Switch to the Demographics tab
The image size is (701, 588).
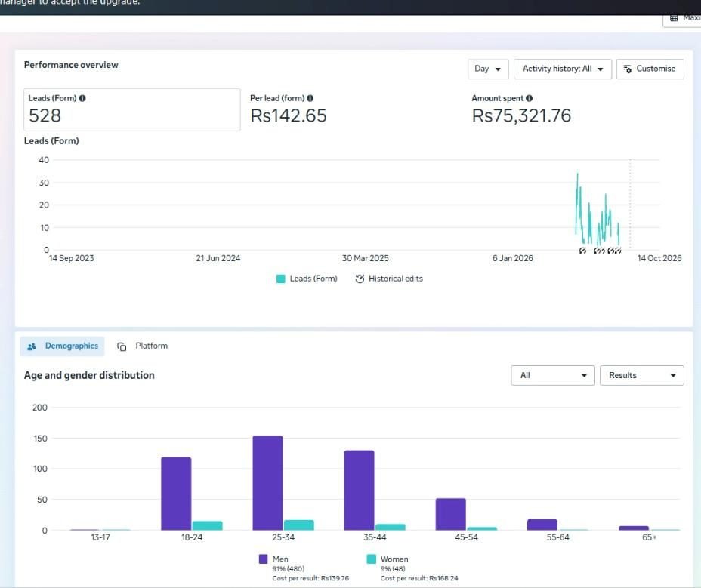[x=62, y=346]
